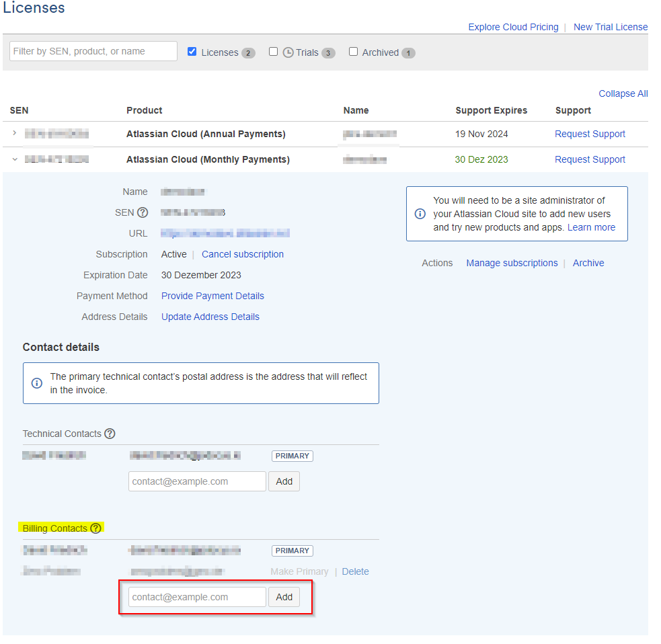Open Billing Contacts help icon

pos(96,528)
